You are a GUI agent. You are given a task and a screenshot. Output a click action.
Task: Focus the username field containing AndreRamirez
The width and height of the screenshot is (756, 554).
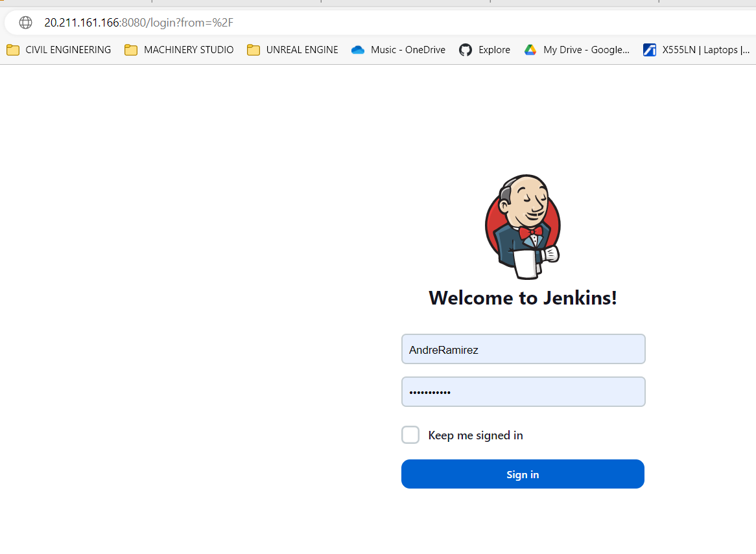(523, 349)
